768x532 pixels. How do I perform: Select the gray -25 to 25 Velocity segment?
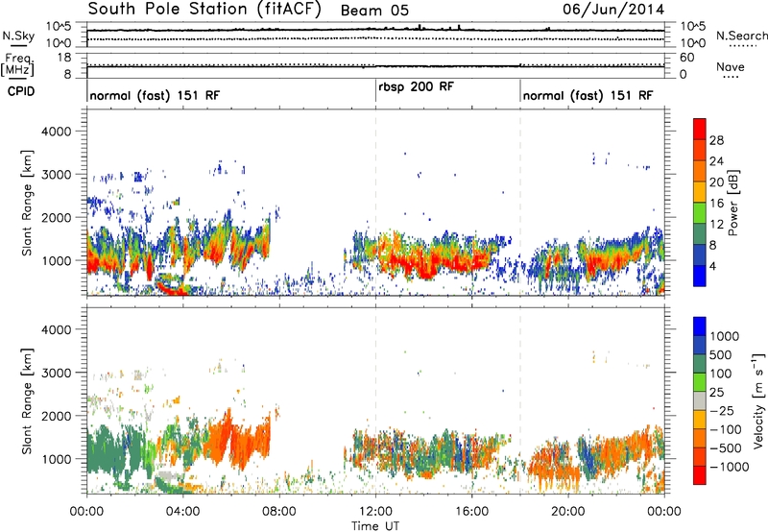tap(700, 400)
